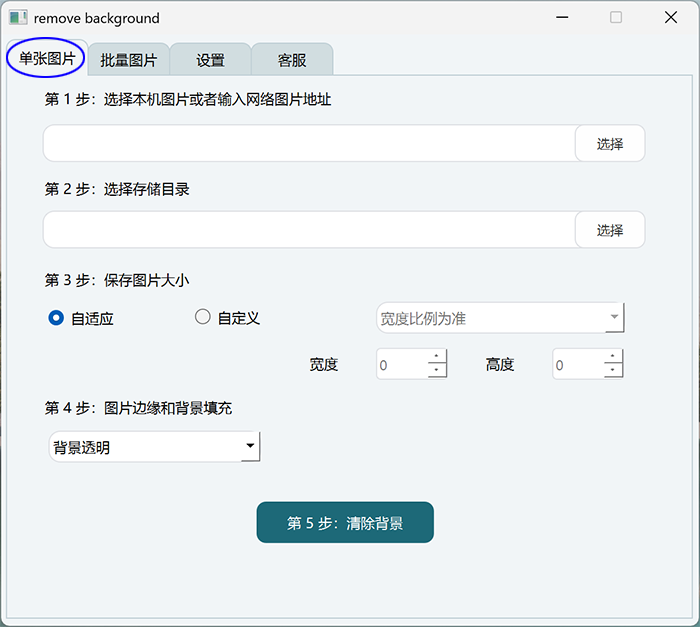
Task: Increase the 宽度 spinner value
Action: pos(437,356)
